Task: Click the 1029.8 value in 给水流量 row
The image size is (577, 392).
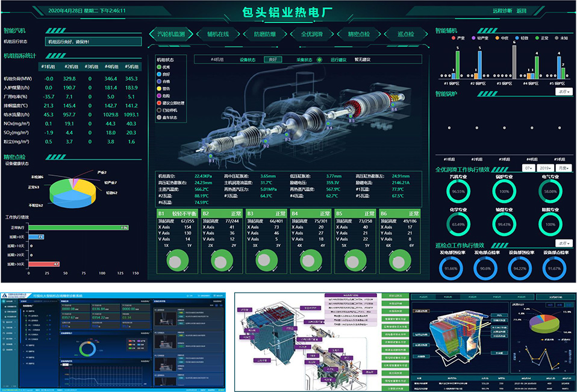Action: (x=111, y=115)
